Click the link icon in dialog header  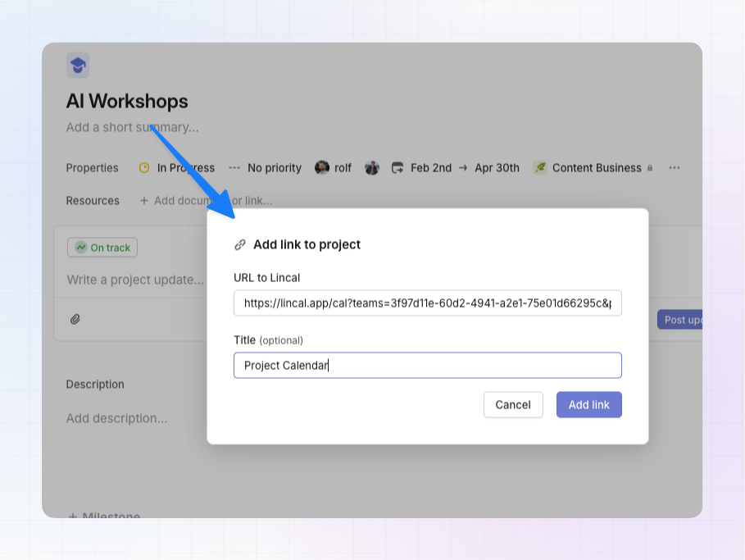pyautogui.click(x=240, y=244)
